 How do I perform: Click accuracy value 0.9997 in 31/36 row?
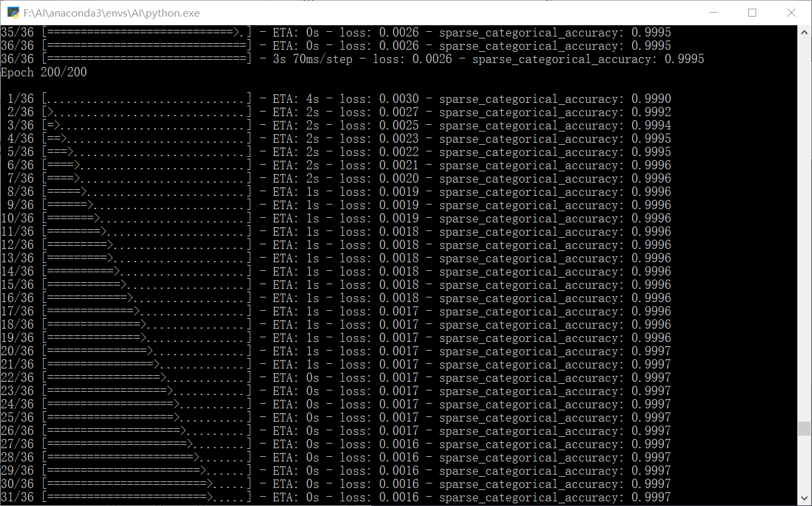(651, 497)
